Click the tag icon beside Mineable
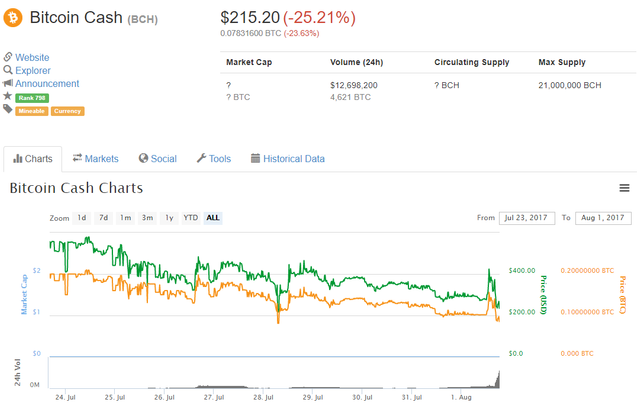The image size is (640, 413). tap(8, 109)
